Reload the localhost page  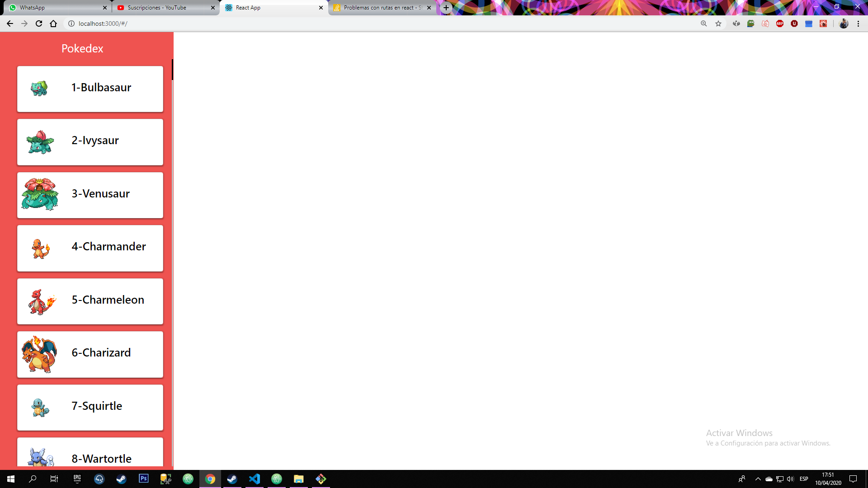point(39,23)
